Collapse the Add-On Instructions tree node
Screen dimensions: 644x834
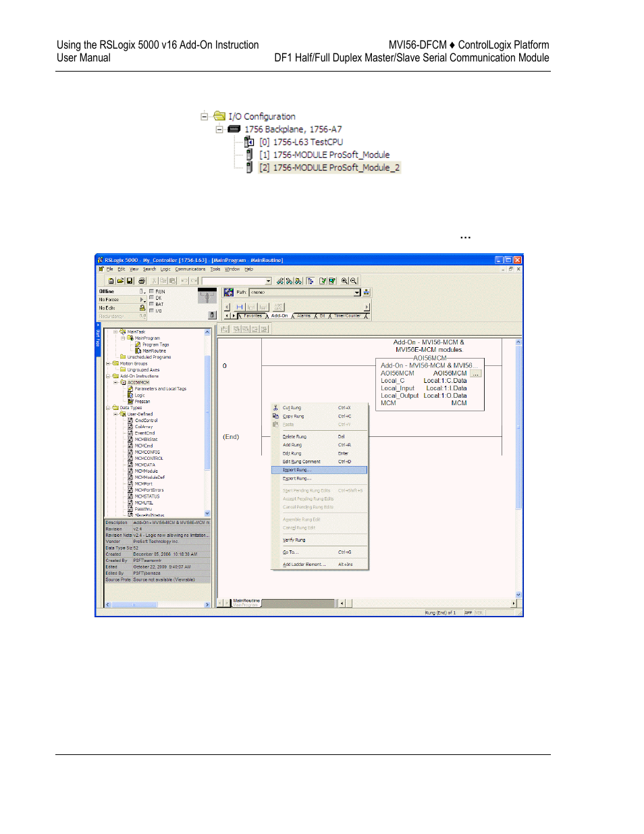tap(108, 376)
